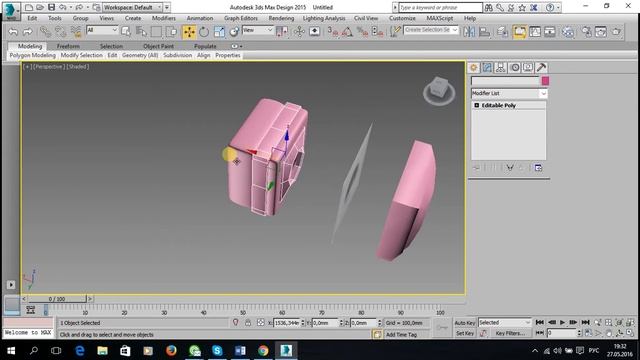640x360 pixels.
Task: Open the Render Setup icon
Action: tap(586, 32)
